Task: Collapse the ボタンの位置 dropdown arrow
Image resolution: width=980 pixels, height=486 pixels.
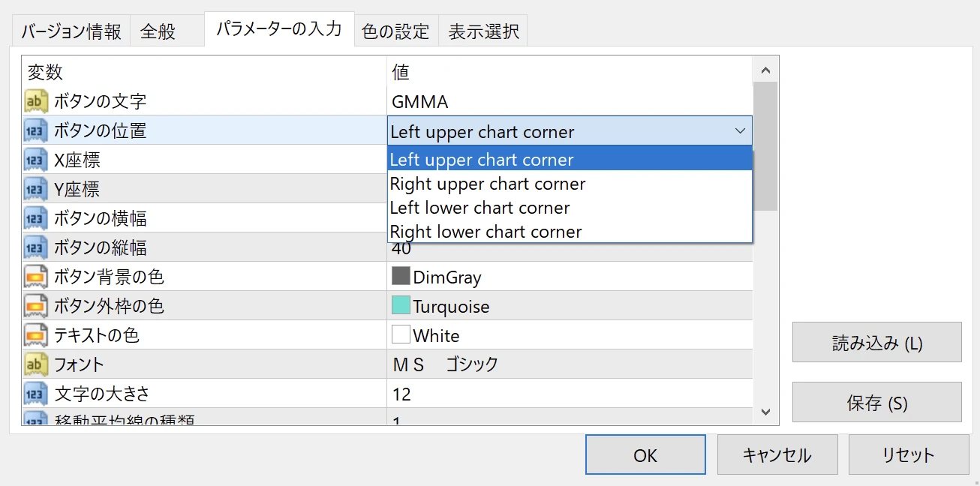Action: point(739,131)
